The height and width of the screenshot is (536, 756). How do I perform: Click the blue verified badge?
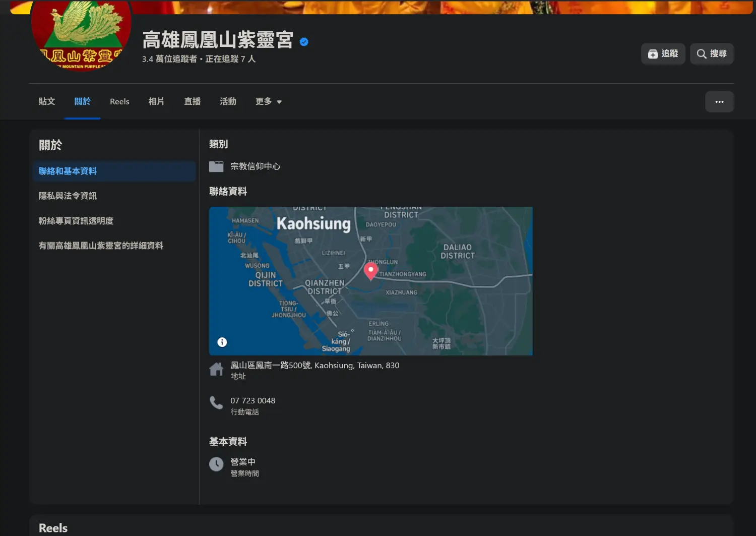pos(304,42)
